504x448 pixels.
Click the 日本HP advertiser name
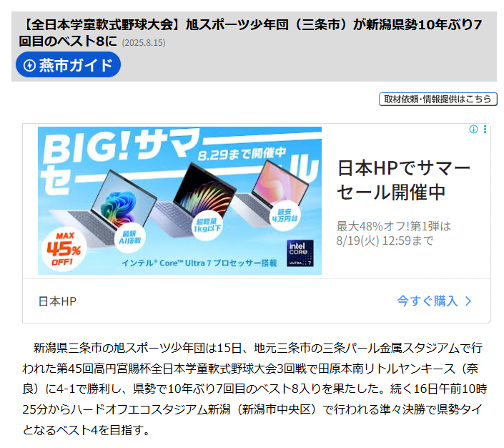click(x=57, y=301)
